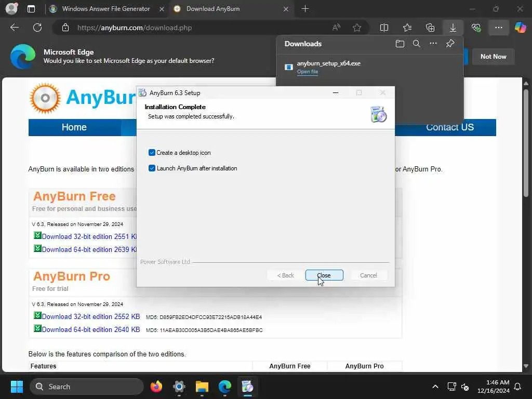This screenshot has height=399, width=532.
Task: Add this page to favorites star
Action: click(356, 28)
